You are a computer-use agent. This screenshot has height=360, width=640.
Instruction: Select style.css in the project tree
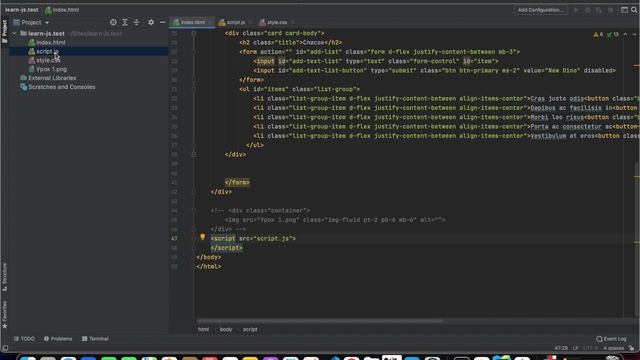(x=44, y=60)
